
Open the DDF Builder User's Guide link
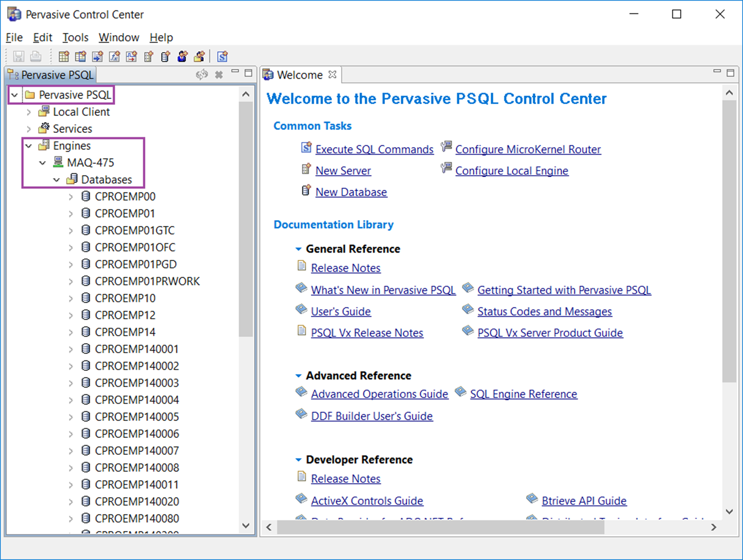(x=372, y=416)
